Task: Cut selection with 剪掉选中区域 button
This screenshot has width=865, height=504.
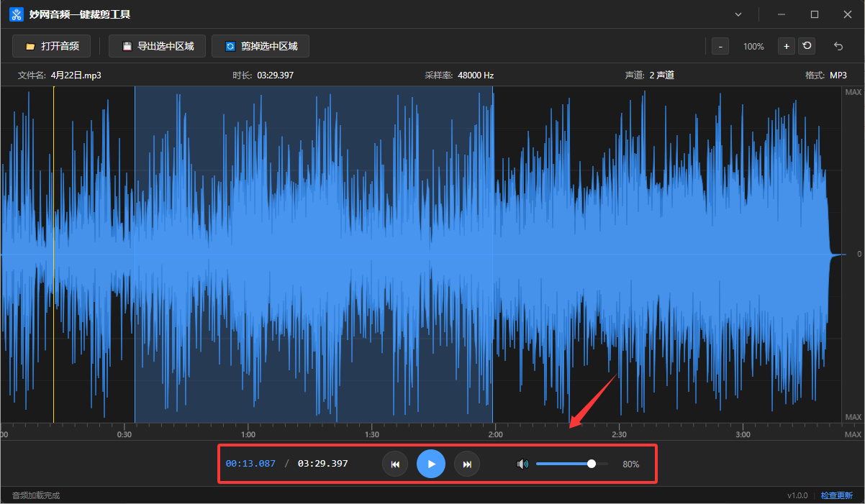Action: 261,46
